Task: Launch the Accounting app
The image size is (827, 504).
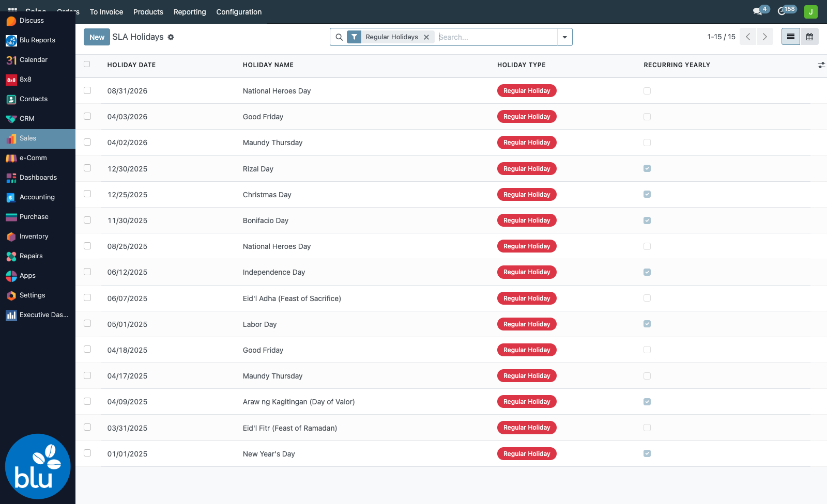Action: click(x=38, y=197)
